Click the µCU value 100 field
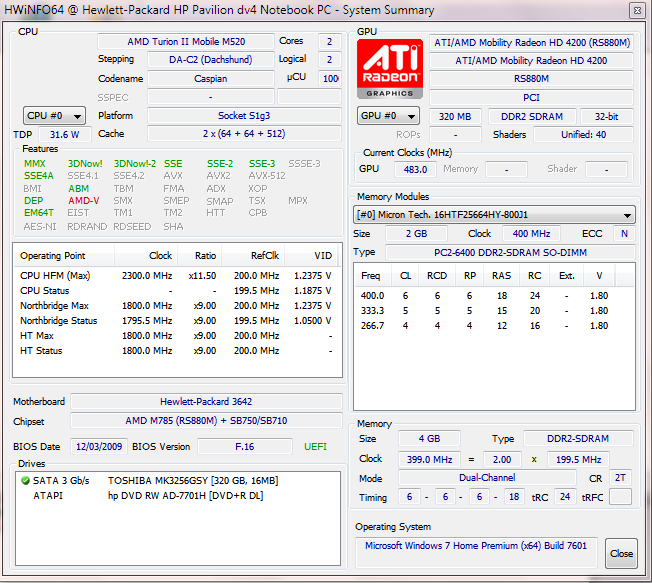652x583 pixels. 330,79
